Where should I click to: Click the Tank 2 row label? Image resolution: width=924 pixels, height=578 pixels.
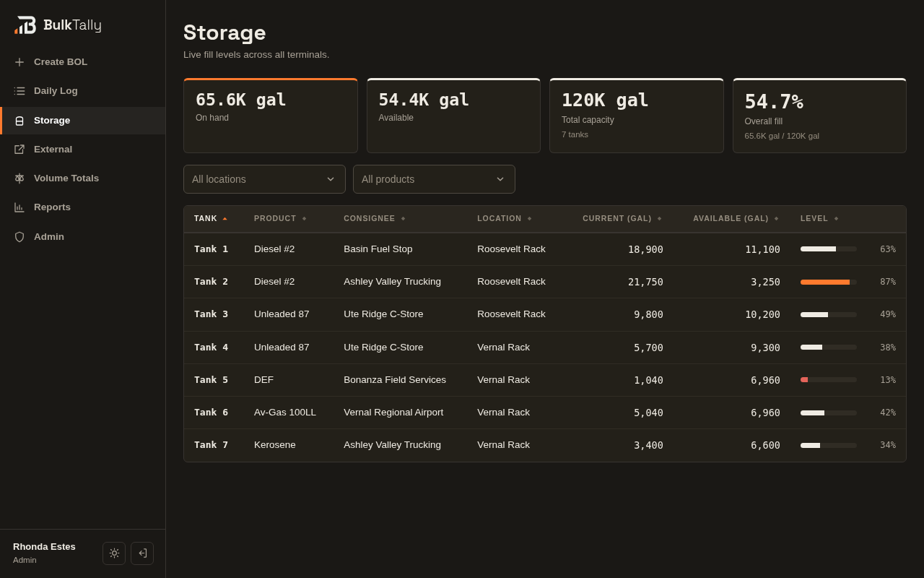[211, 282]
